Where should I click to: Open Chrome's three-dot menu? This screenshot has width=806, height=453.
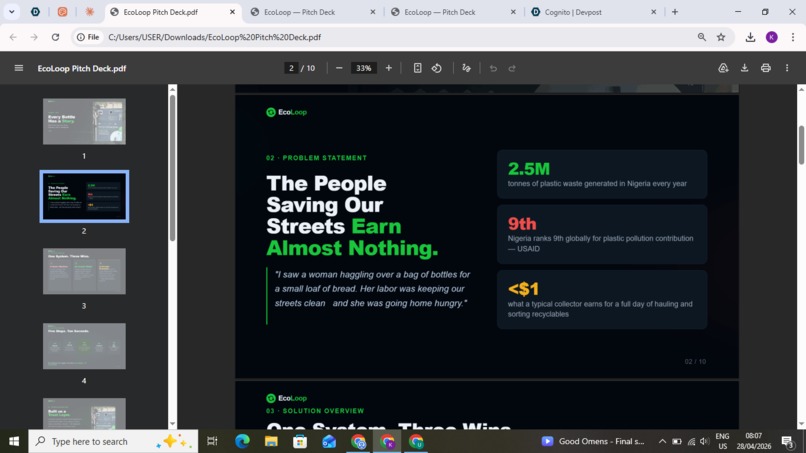793,37
